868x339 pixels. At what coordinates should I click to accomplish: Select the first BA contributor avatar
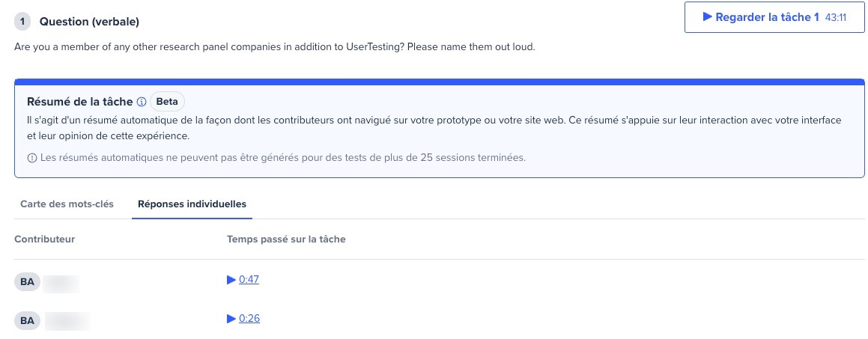click(26, 282)
